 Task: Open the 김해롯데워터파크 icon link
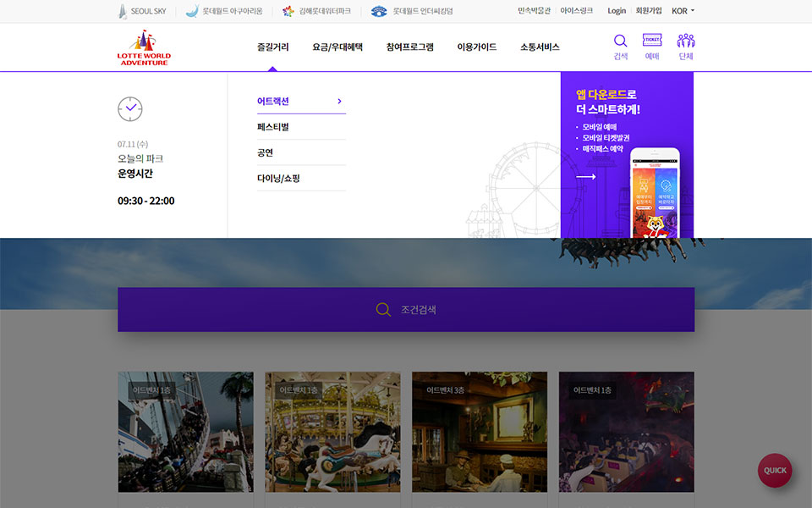[288, 11]
